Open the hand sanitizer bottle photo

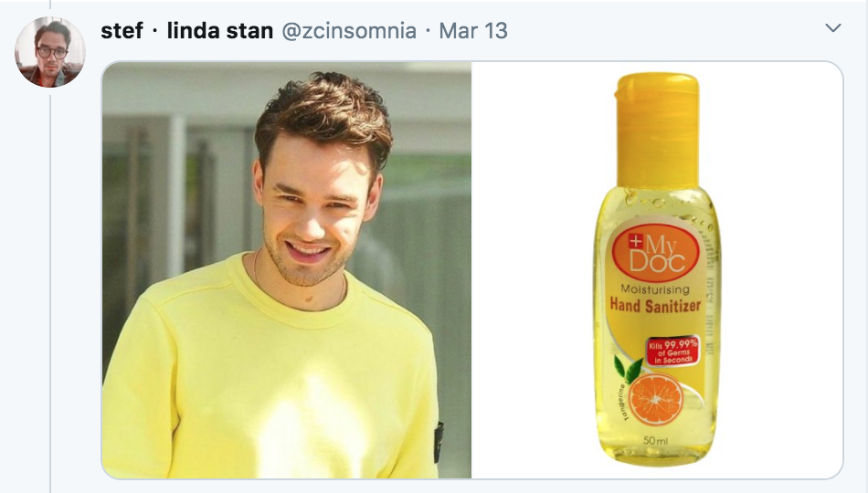[x=657, y=270]
